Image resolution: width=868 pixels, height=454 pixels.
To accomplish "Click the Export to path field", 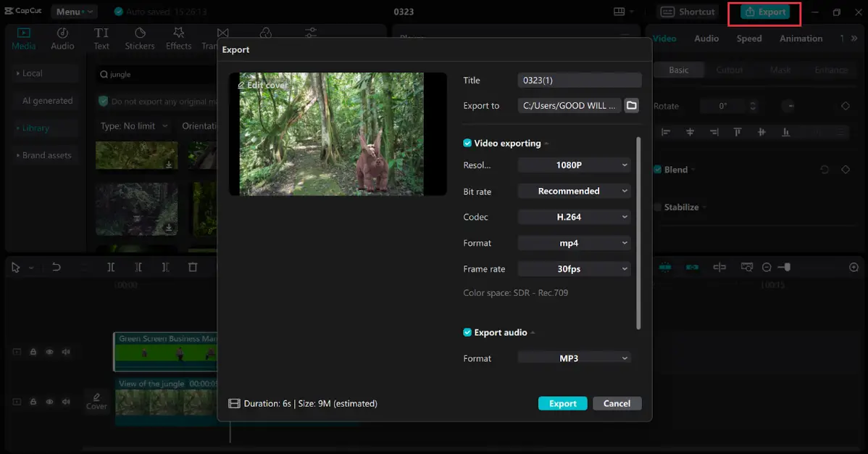I will [569, 105].
